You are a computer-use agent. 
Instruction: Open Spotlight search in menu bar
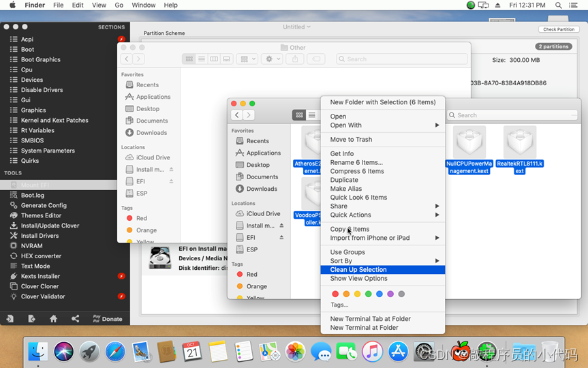click(x=559, y=5)
